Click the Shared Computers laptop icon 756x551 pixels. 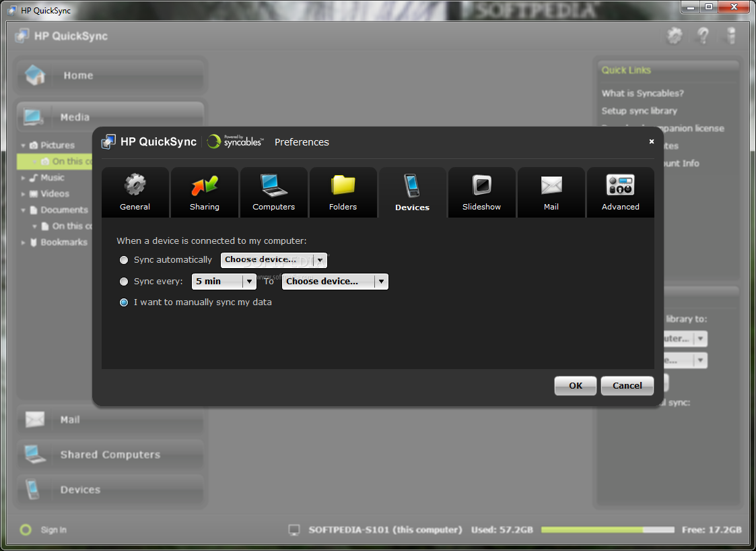click(x=35, y=454)
